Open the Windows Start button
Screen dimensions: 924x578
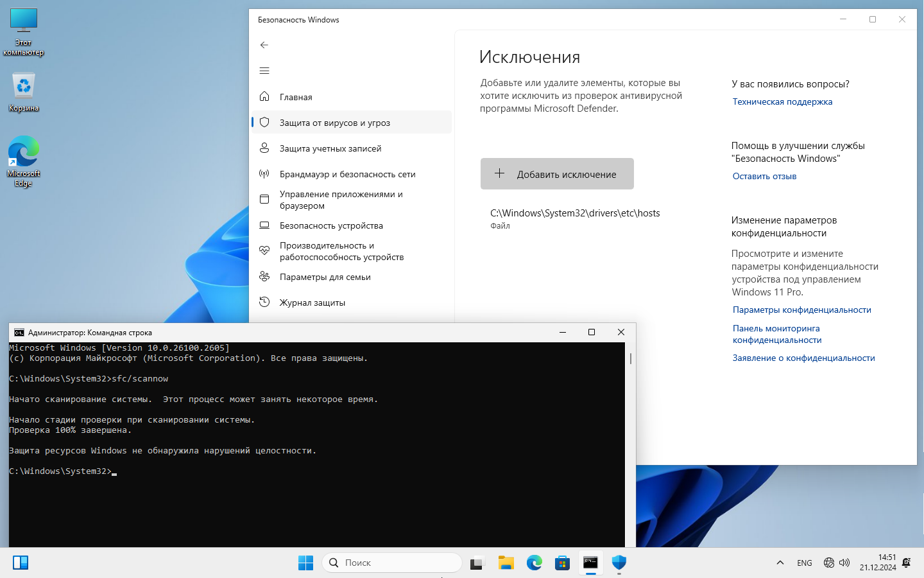point(306,563)
